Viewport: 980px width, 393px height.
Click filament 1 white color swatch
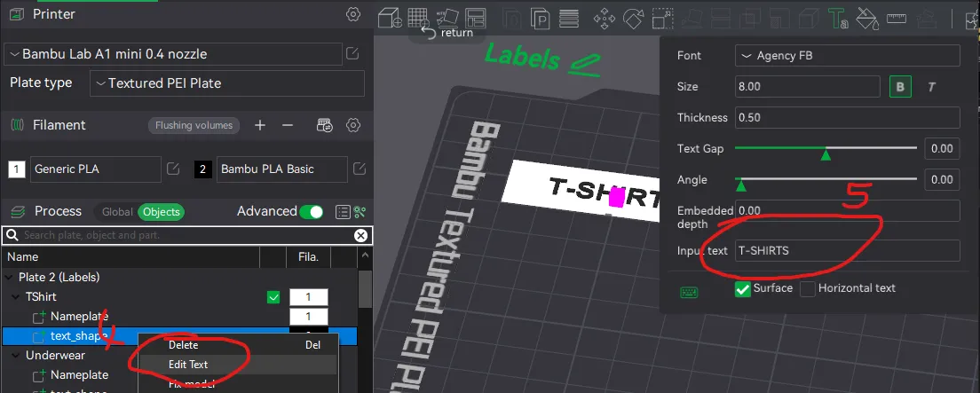[17, 169]
